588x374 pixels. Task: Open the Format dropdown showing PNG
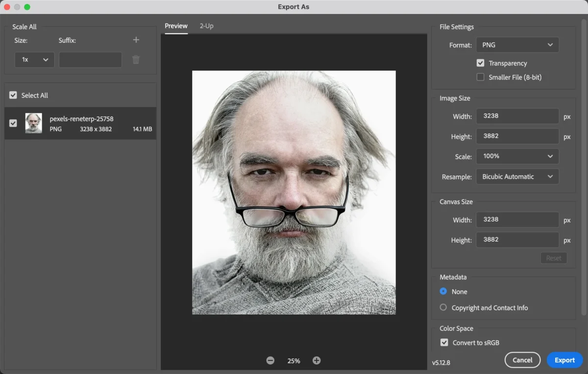point(517,45)
